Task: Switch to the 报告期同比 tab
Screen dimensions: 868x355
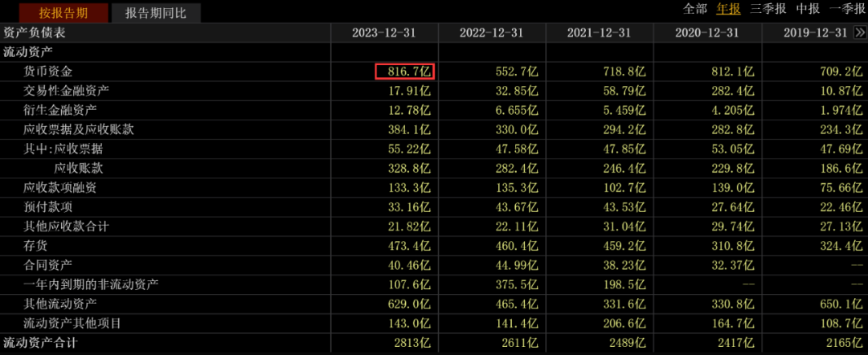Action: pos(156,13)
